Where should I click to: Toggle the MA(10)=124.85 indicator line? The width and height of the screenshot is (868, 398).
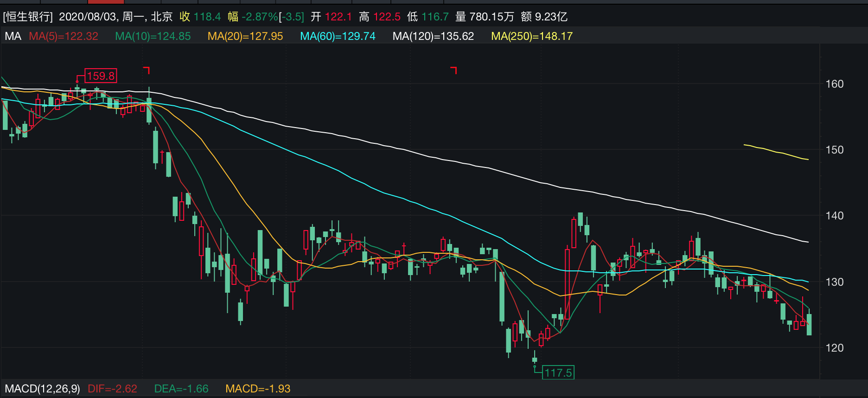click(153, 36)
